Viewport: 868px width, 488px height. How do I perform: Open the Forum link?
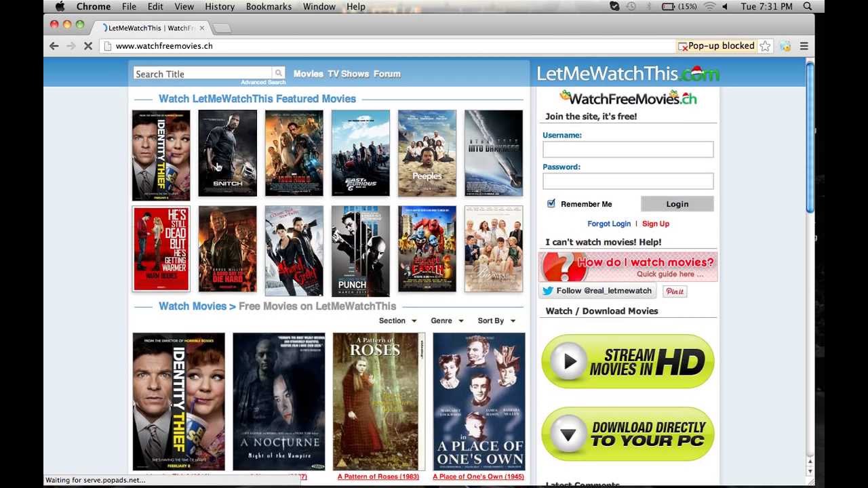387,74
